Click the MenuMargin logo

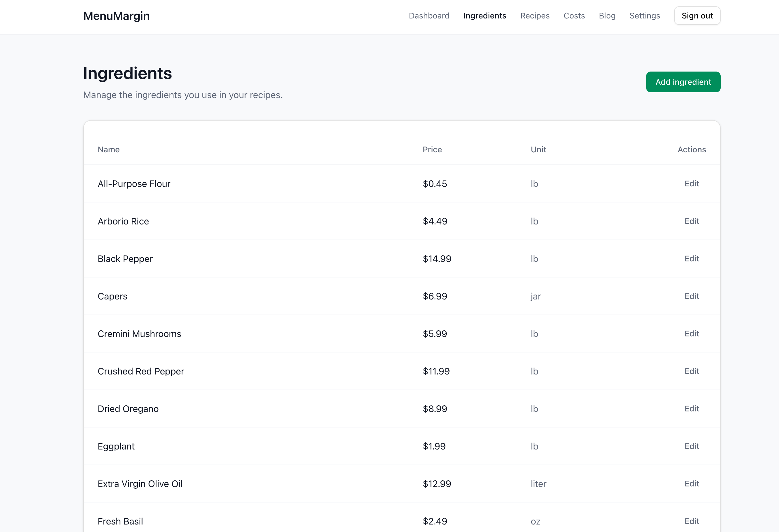click(116, 16)
